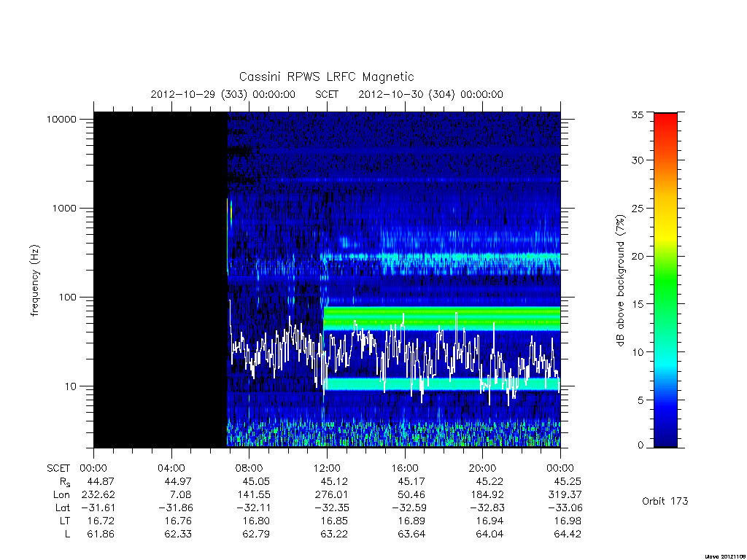
Task: Click the Lon row header
Action: [x=61, y=495]
